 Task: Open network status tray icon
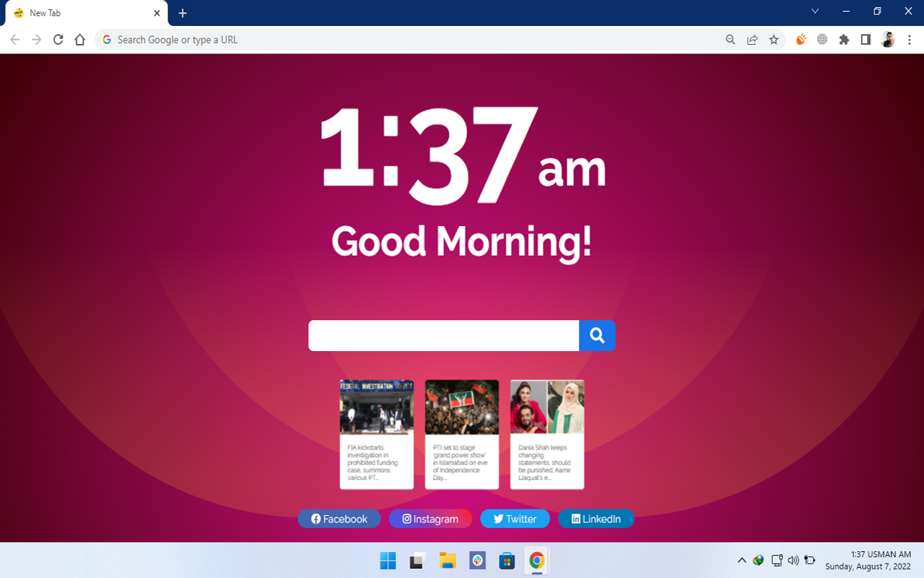(x=777, y=560)
